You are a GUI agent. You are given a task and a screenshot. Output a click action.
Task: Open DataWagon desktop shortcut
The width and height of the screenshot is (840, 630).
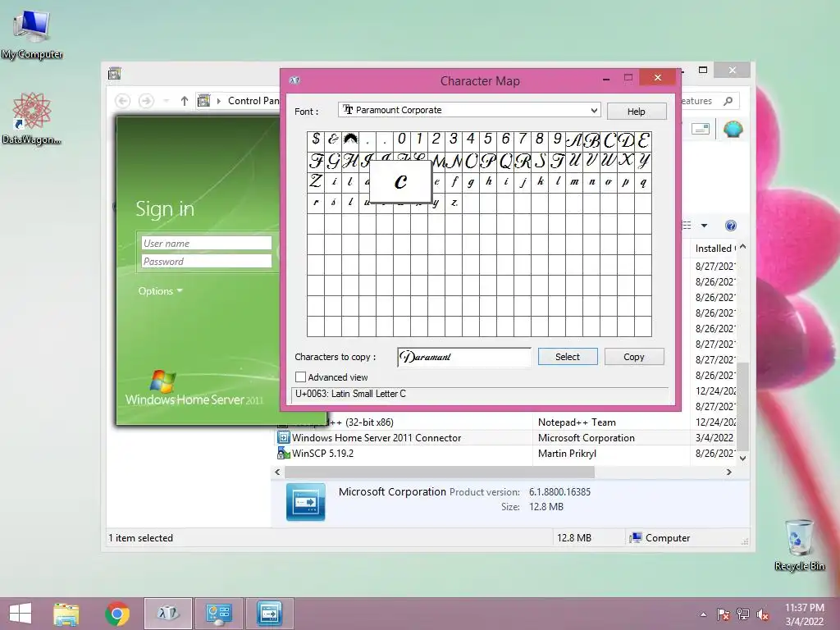[32, 118]
